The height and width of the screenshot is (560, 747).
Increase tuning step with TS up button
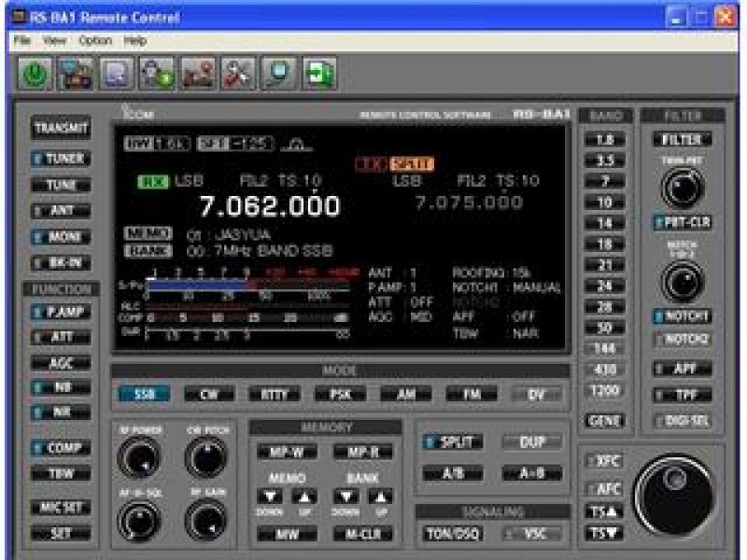[x=604, y=511]
